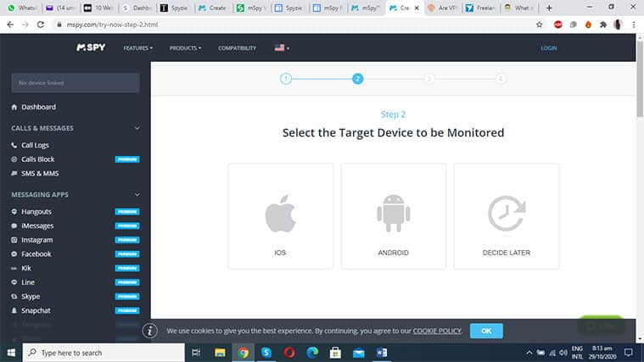Click the Facebook icon in sidebar
Image resolution: width=644 pixels, height=362 pixels.
pos(14,254)
